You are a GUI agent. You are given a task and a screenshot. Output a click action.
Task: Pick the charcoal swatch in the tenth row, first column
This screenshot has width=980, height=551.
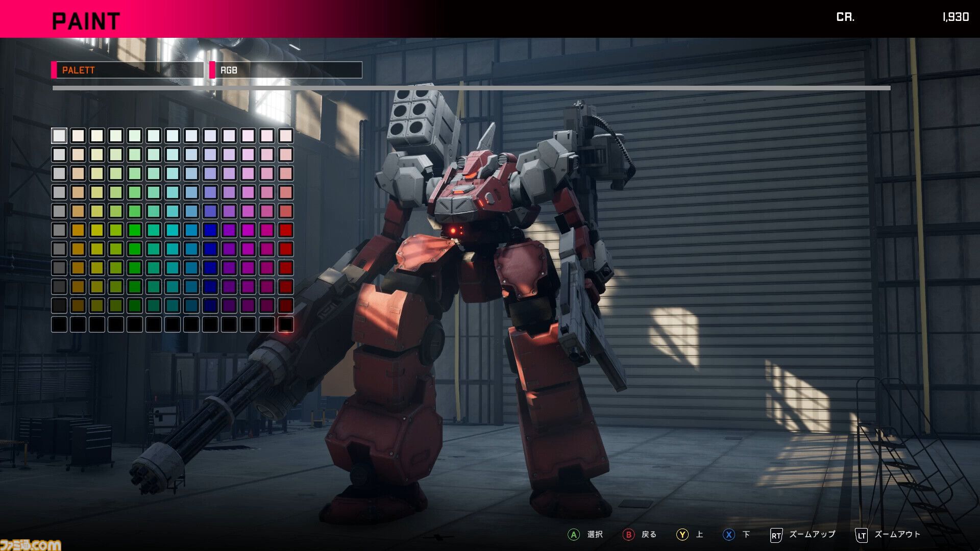point(59,305)
